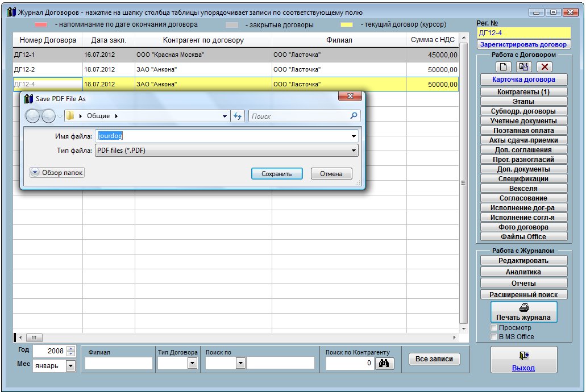
Task: Click the horizontal scrollbar thumb under table
Action: [34, 337]
